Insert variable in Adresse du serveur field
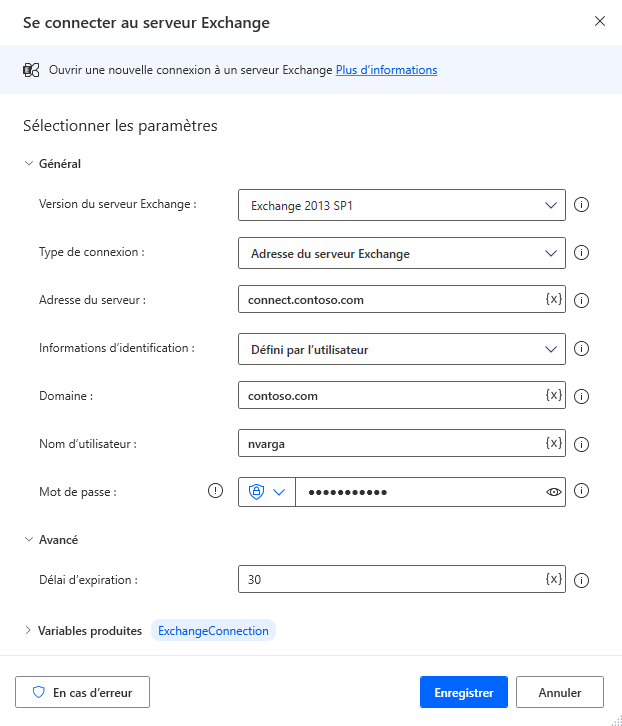Screen dimensions: 622x726 point(554,299)
